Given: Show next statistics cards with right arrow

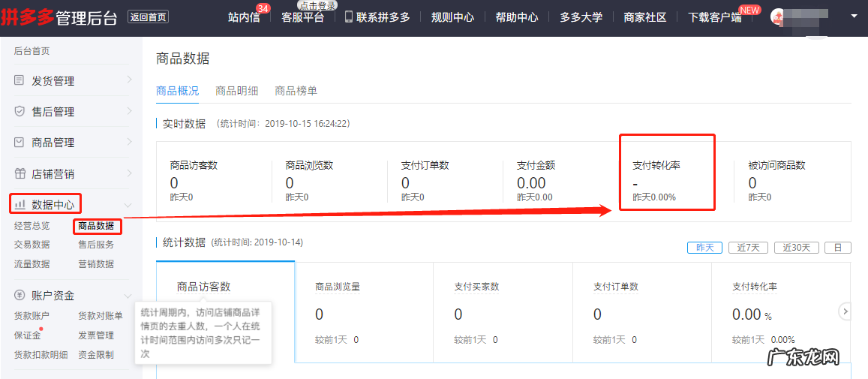Looking at the screenshot, I should 845,311.
